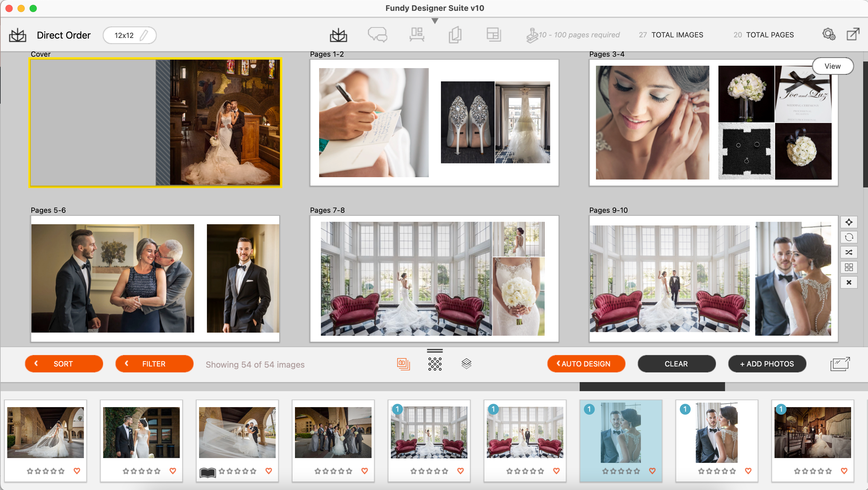Open the album proofing pages icon
868x490 pixels.
(x=456, y=34)
